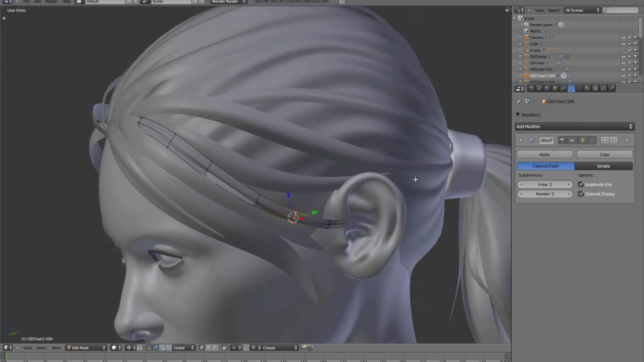The image size is (644, 362).
Task: Open the Render menu in top bar
Action: 51,2
